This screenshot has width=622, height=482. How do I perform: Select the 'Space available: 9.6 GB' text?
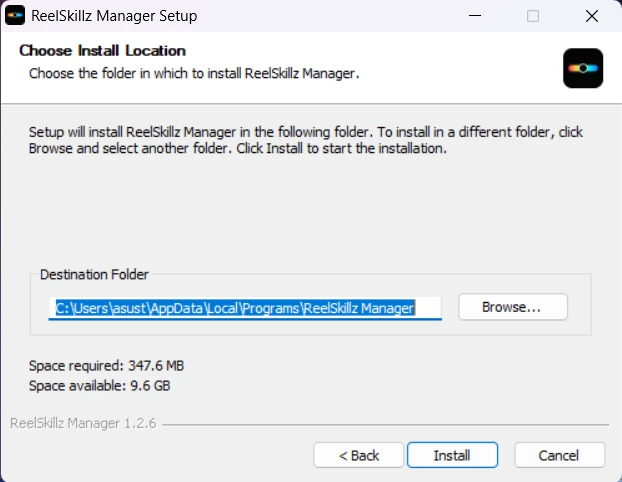click(100, 386)
